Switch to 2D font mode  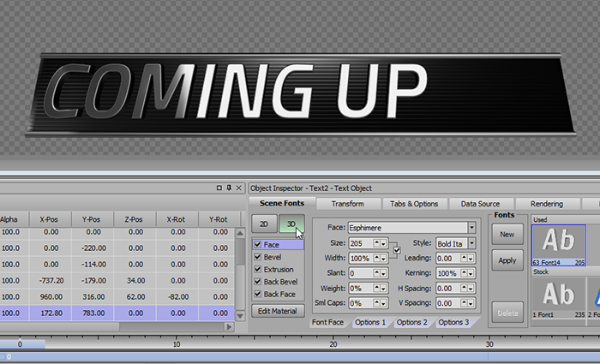tap(264, 225)
